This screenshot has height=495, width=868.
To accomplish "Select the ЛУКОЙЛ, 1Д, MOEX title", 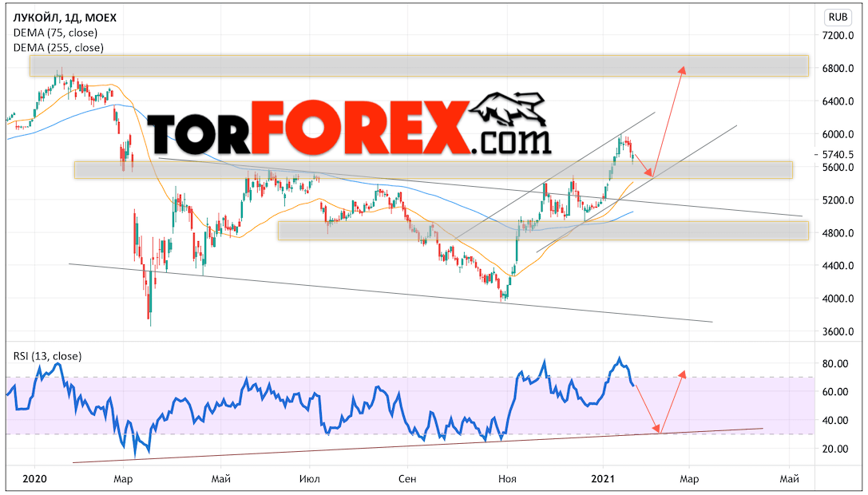I will (65, 18).
